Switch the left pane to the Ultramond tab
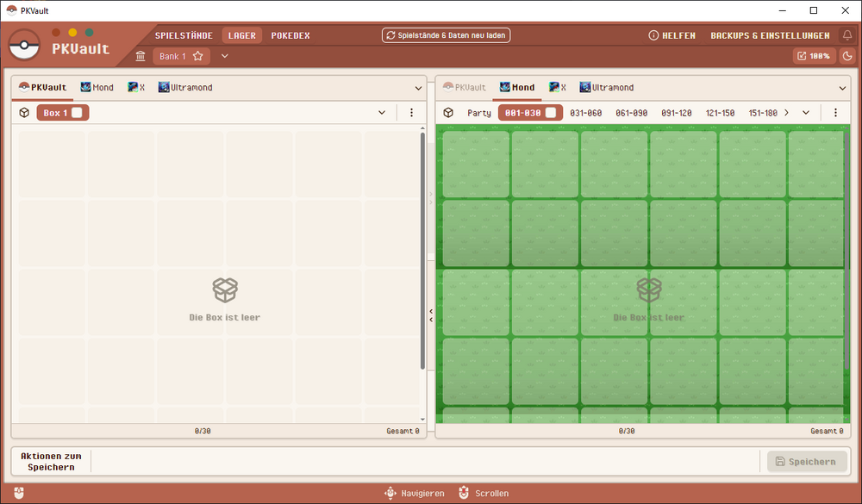The width and height of the screenshot is (862, 504). [x=185, y=87]
